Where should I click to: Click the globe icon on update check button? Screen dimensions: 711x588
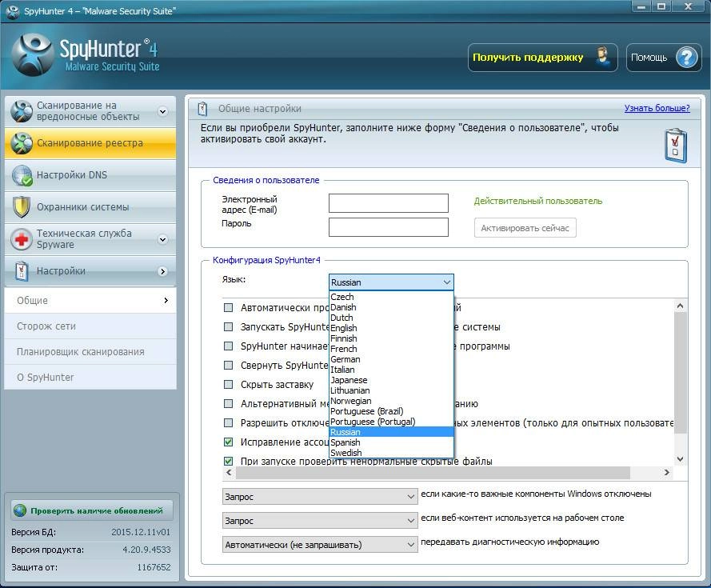coord(20,510)
